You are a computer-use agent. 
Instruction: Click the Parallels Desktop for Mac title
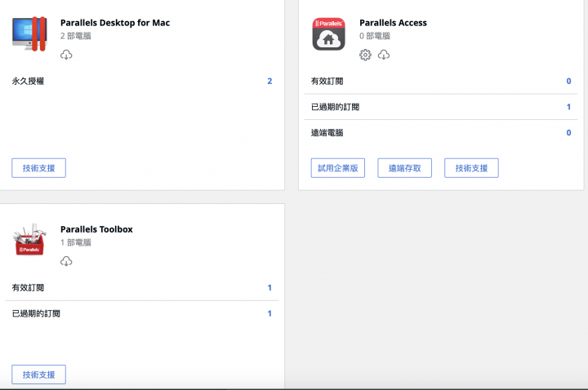click(115, 23)
